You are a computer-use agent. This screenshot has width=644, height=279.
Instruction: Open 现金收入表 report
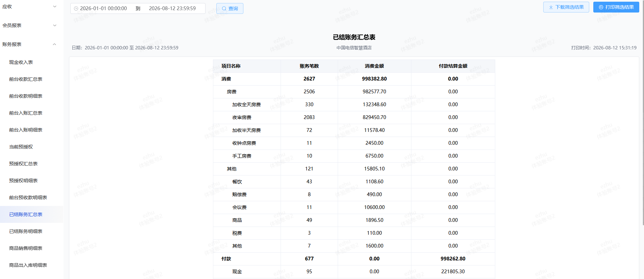pyautogui.click(x=21, y=62)
